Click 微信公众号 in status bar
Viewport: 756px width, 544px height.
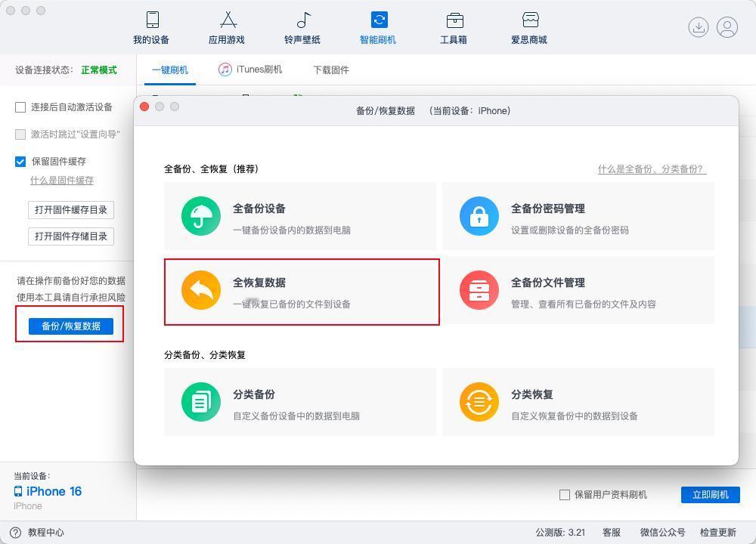(x=662, y=533)
